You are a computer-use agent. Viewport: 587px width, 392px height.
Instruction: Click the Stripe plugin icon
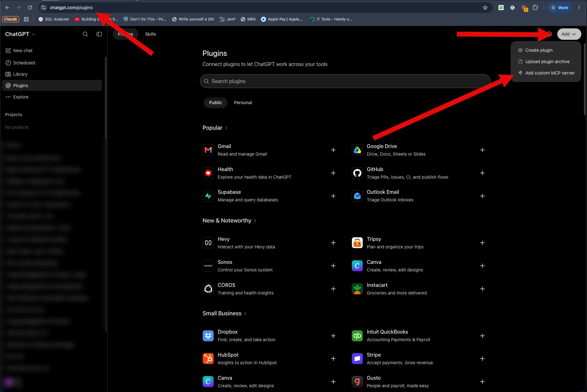point(357,359)
